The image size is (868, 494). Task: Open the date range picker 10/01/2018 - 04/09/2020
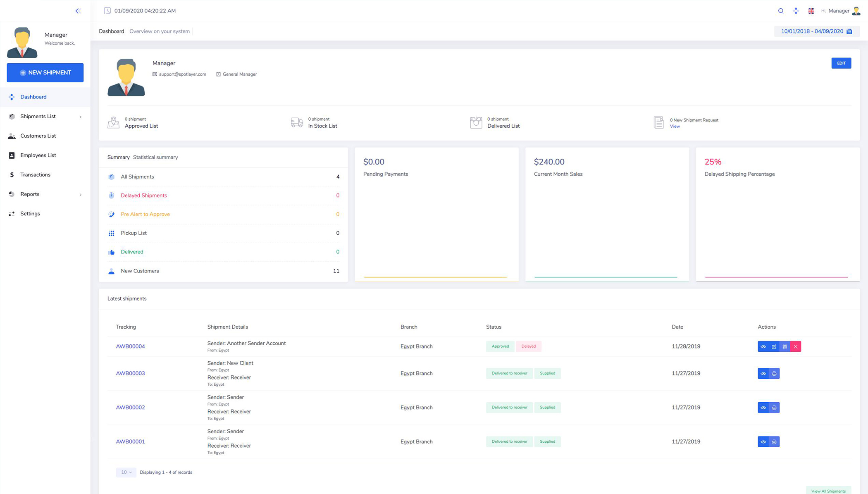click(816, 31)
